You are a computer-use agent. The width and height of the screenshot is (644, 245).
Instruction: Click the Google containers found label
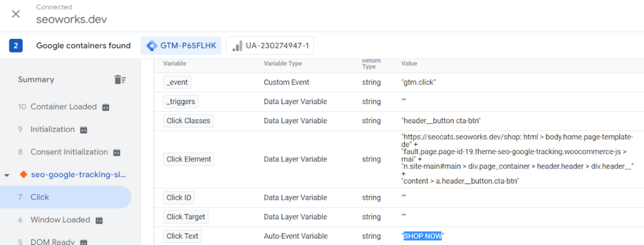tap(84, 46)
